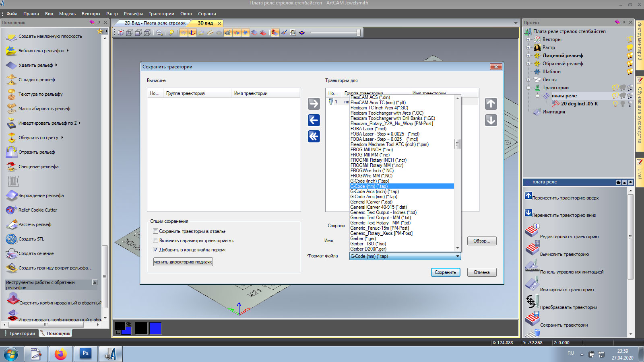Viewport: 644px width, 362px height.
Task: Switch to 2D Вид tab
Action: (x=155, y=23)
